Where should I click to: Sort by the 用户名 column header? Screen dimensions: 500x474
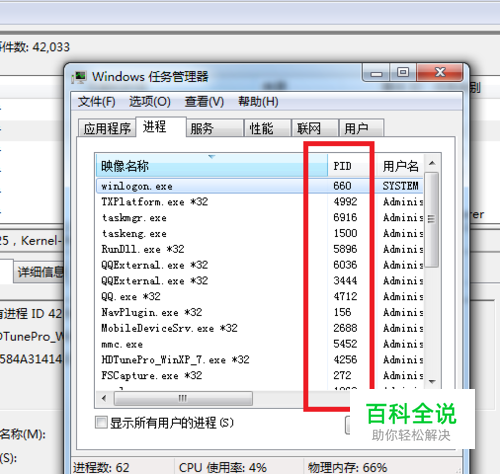[x=400, y=166]
